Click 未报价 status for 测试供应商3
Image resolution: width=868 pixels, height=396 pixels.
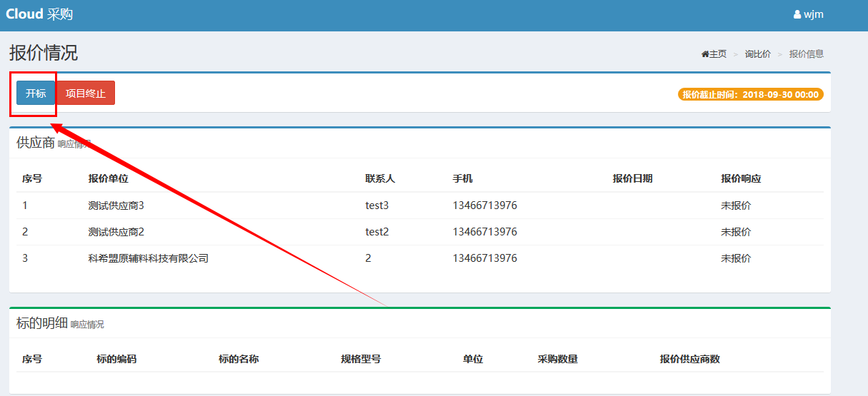pyautogui.click(x=736, y=205)
